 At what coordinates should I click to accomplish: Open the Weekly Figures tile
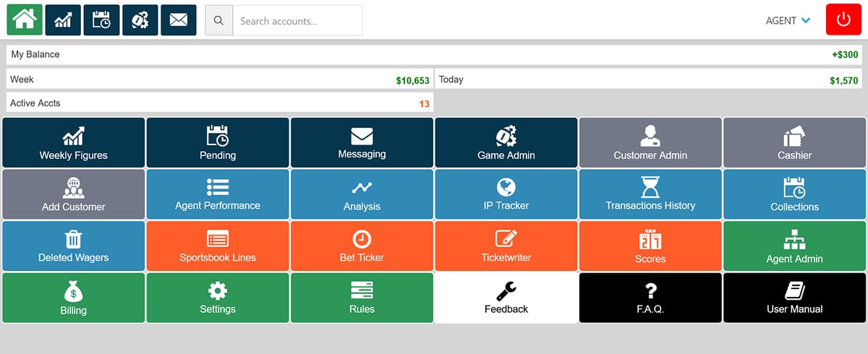tap(73, 143)
